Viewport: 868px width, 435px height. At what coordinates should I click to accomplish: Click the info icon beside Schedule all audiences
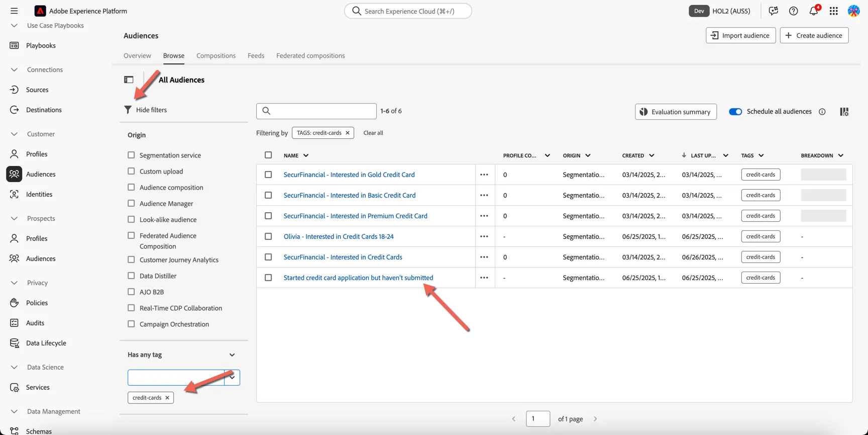point(822,112)
